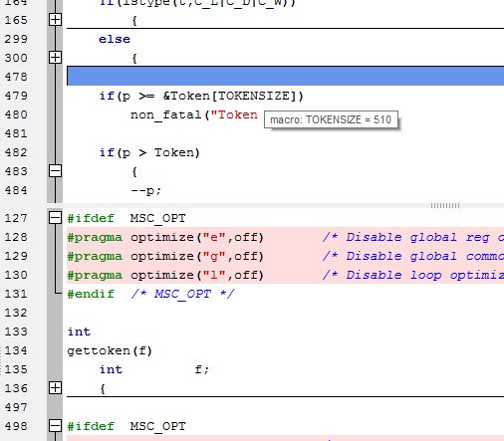This screenshot has height=441, width=504.
Task: Click the macro TOKENSIZE = 510 tooltip
Action: tap(331, 119)
